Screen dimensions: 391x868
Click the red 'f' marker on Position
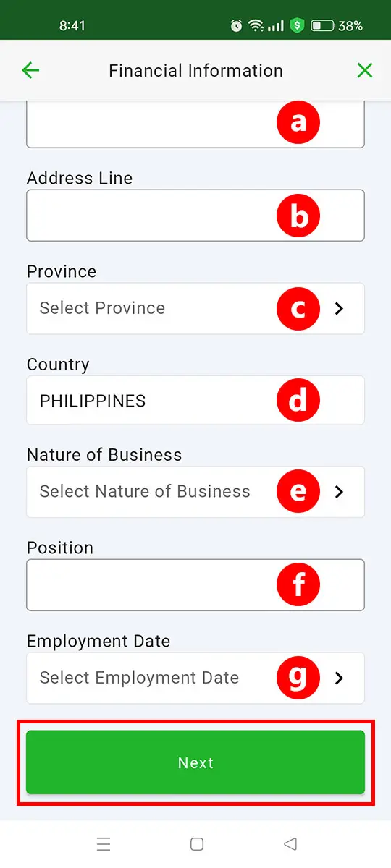coord(298,584)
